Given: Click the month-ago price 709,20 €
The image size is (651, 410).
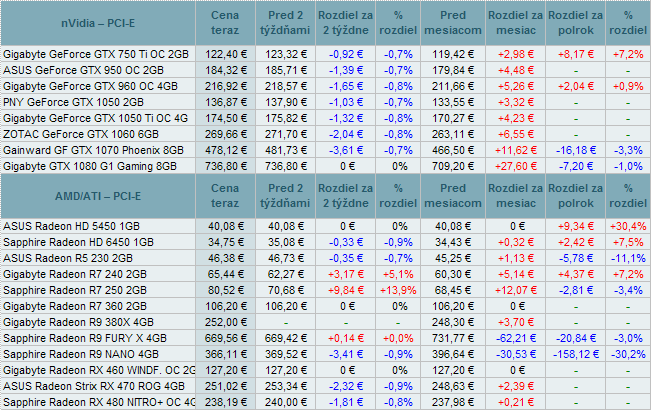Looking at the screenshot, I should (453, 166).
